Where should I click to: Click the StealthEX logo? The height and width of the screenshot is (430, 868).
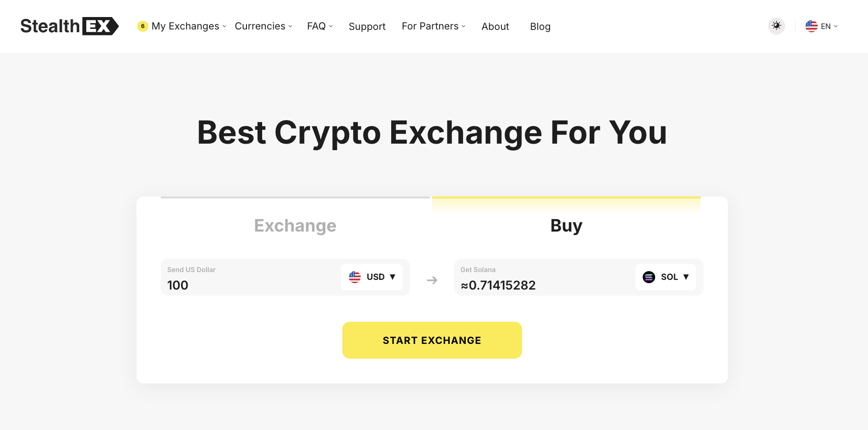pos(69,26)
